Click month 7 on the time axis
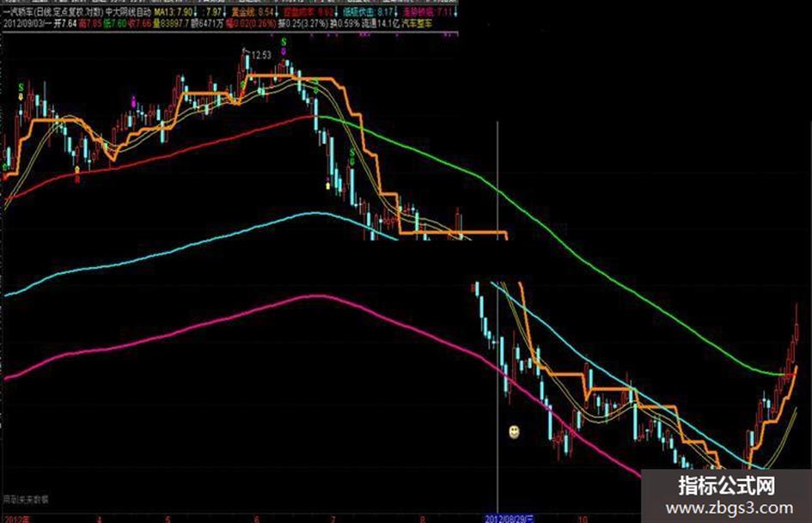812x523 pixels. coord(333,519)
